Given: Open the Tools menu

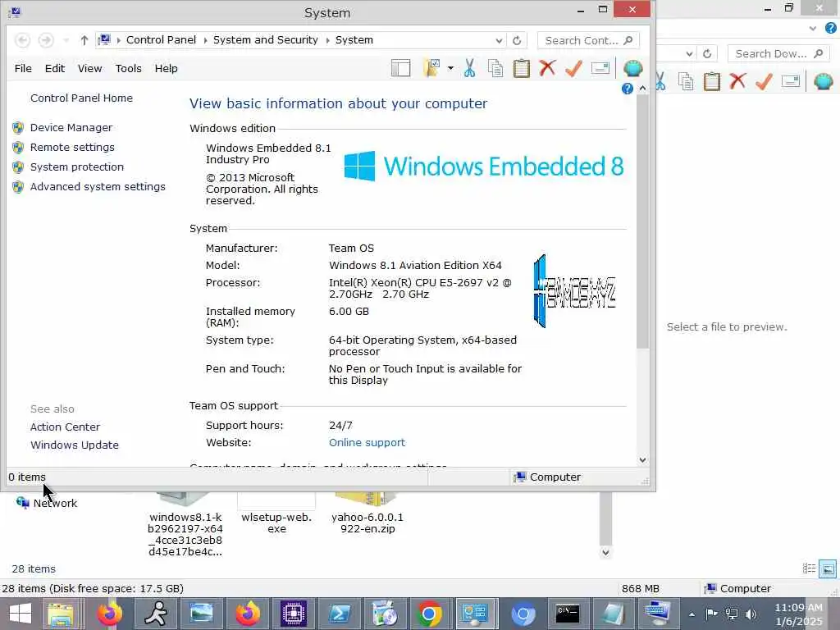Looking at the screenshot, I should pos(129,69).
